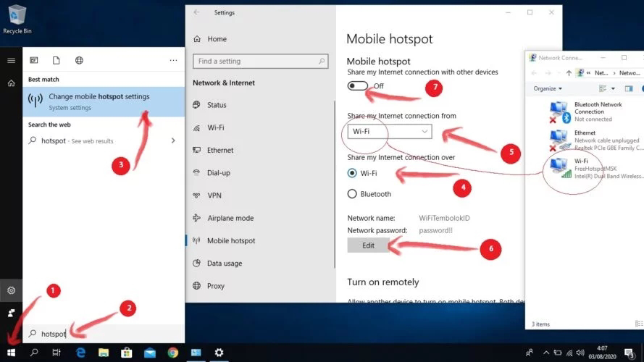
Task: Open Change mobile hotspot settings result
Action: coord(104,101)
